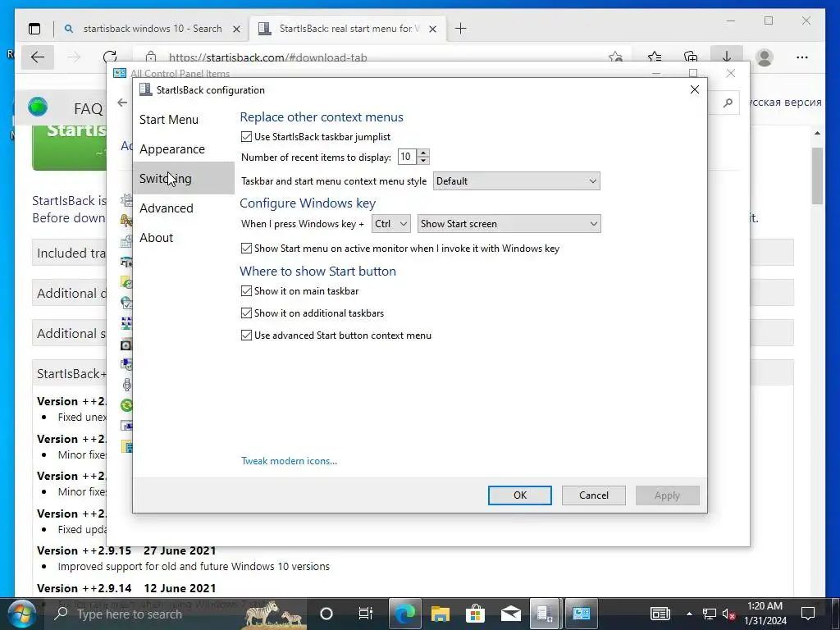Open the Edge Favorites list icon
The image size is (840, 630).
(655, 57)
